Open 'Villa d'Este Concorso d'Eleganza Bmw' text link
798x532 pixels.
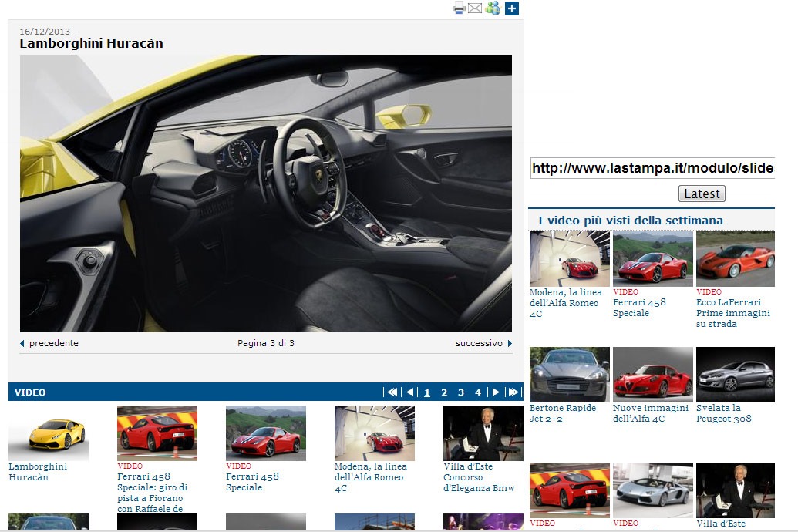[479, 477]
